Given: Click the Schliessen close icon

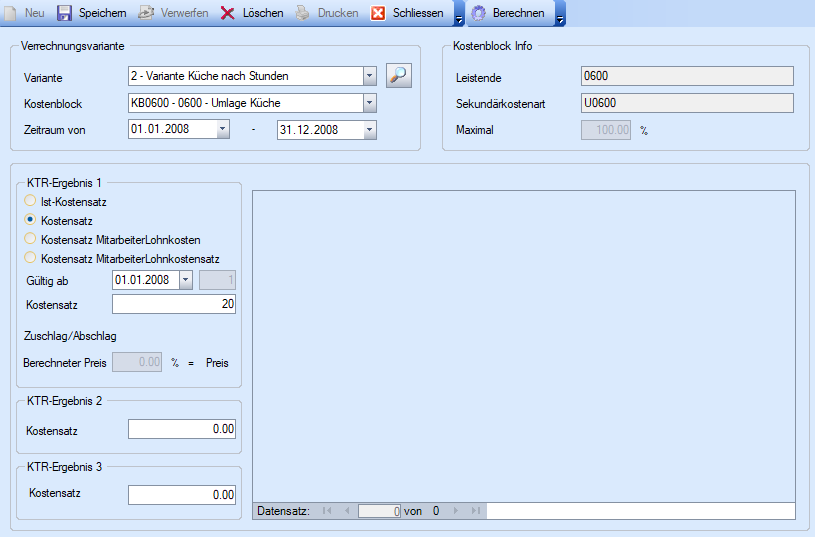Looking at the screenshot, I should [x=379, y=13].
